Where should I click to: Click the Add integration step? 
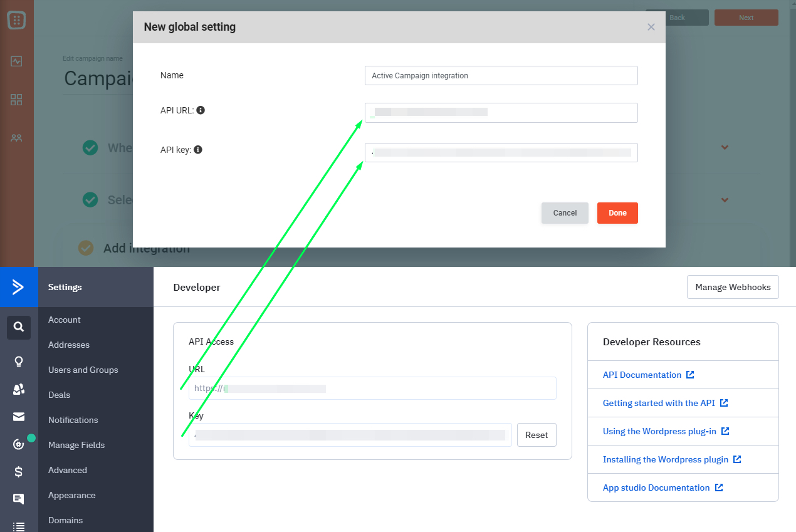click(x=147, y=248)
